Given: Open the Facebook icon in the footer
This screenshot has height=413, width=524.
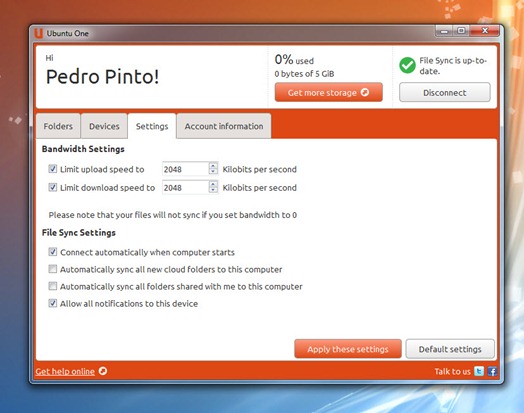Looking at the screenshot, I should pos(492,371).
